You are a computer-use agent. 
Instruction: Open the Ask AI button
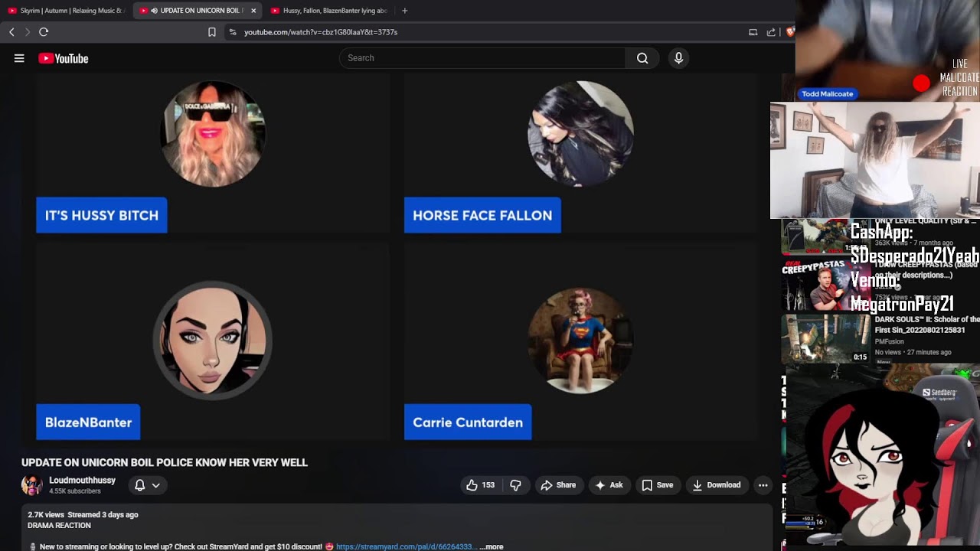[609, 485]
